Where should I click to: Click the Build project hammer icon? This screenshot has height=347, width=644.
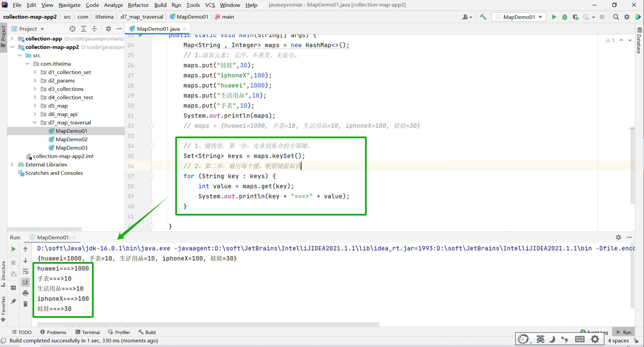(483, 17)
